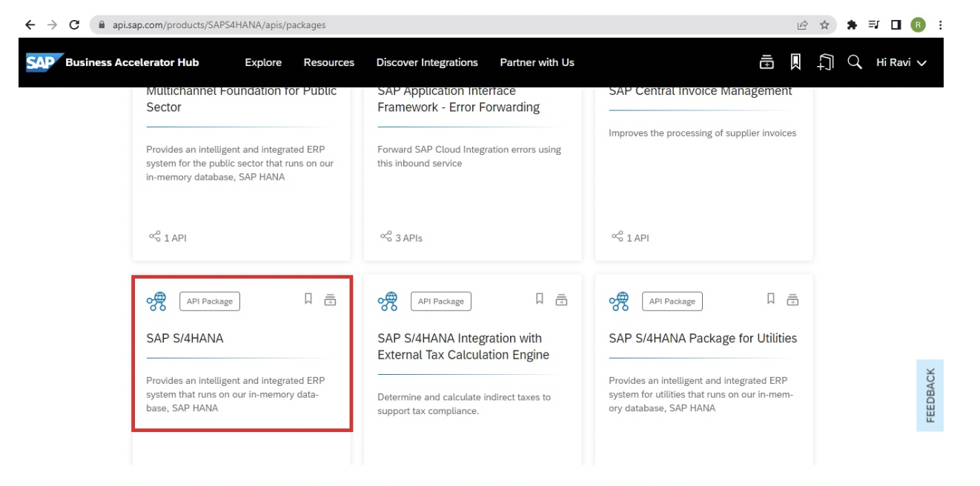The height and width of the screenshot is (486, 980).
Task: Click the FEEDBACK side button
Action: point(930,396)
